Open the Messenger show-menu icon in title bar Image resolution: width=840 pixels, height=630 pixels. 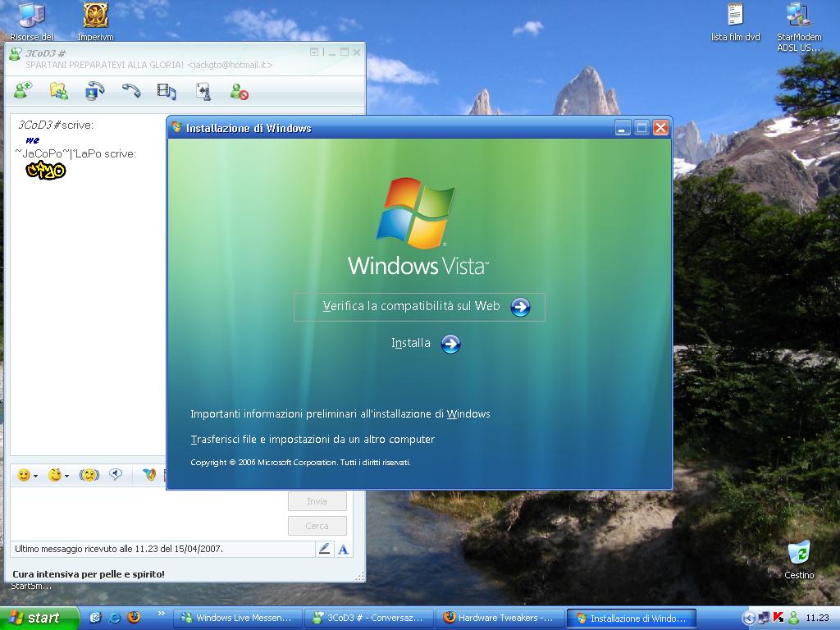pyautogui.click(x=314, y=52)
